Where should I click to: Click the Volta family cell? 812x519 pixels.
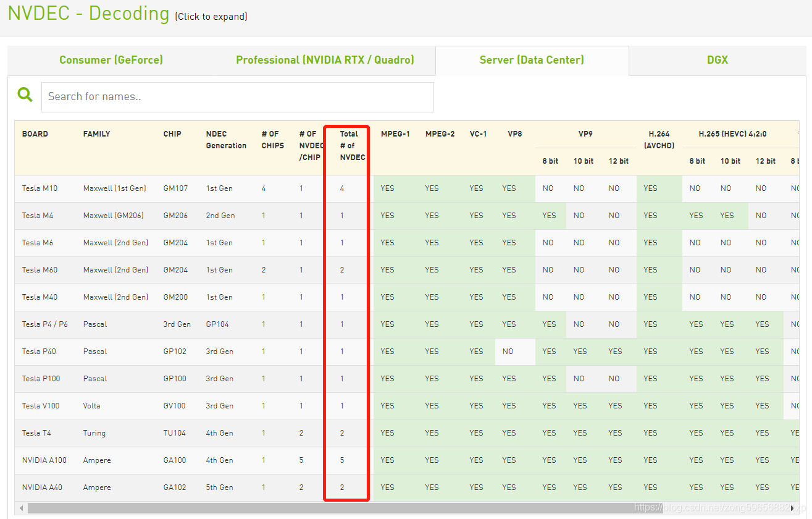click(x=91, y=406)
